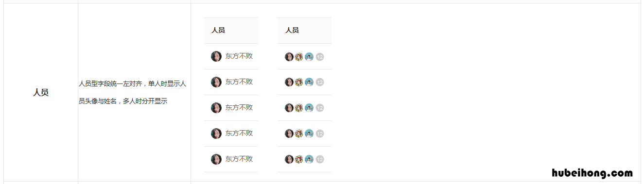This screenshot has width=644, height=184.
Task: Click the teal avatar in first multi-person row
Action: (309, 57)
